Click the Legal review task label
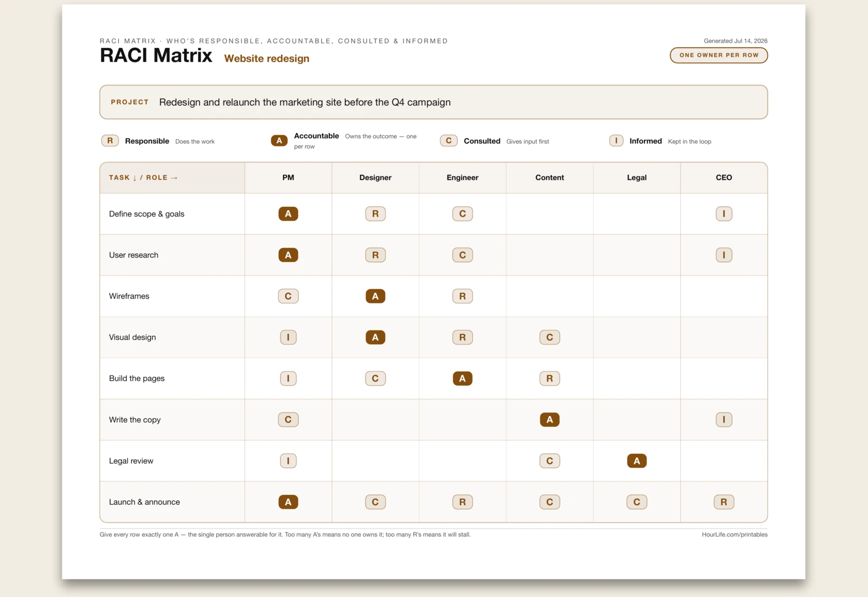Screen dimensions: 868x597 (131, 461)
